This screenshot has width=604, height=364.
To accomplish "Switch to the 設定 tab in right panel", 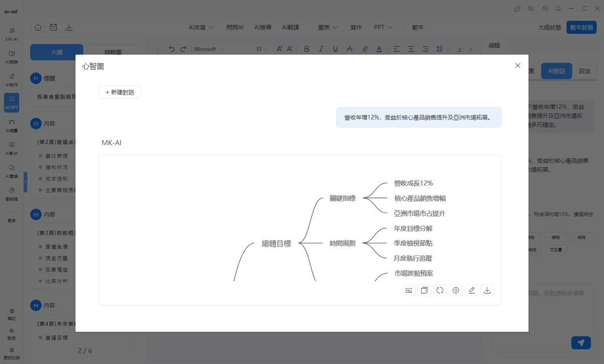I will 584,71.
